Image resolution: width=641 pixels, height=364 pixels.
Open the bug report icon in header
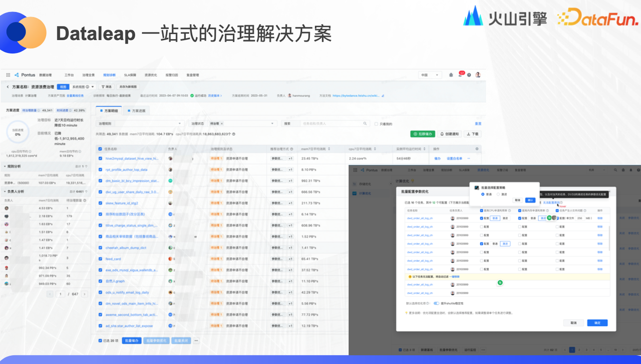pyautogui.click(x=451, y=75)
